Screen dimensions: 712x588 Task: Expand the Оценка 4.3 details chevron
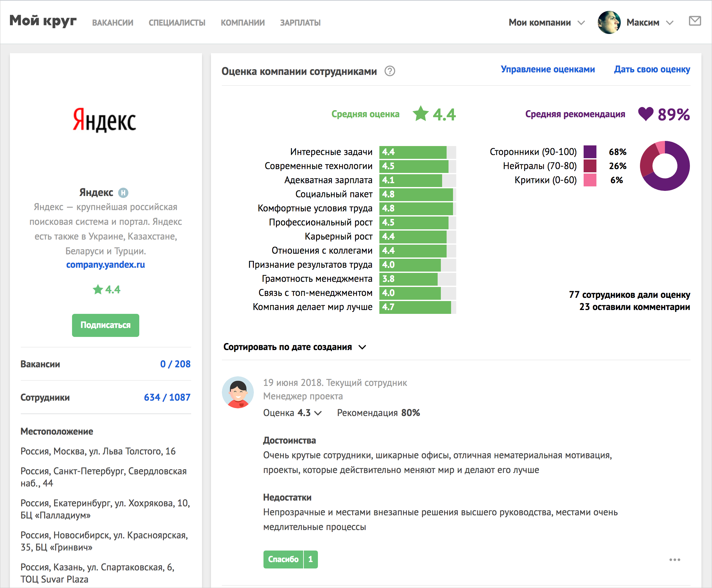pyautogui.click(x=318, y=413)
